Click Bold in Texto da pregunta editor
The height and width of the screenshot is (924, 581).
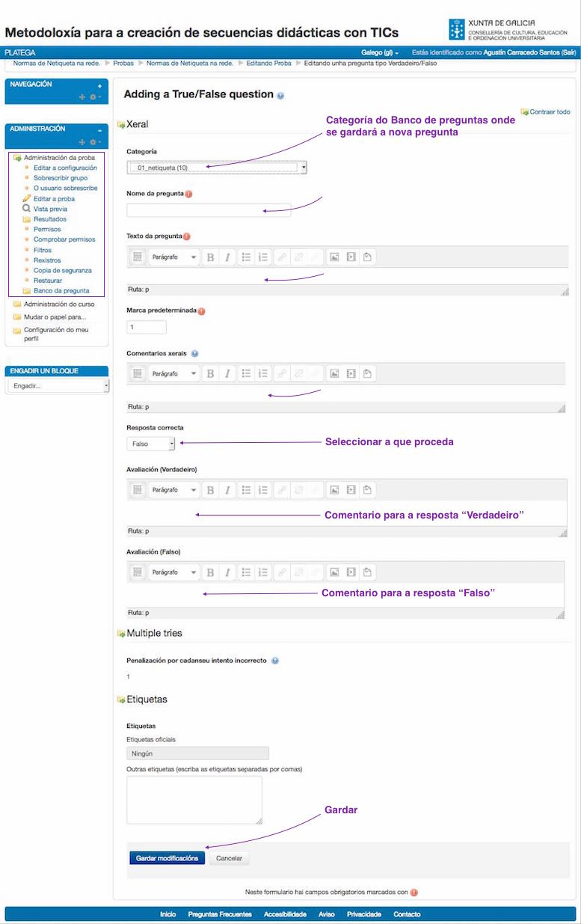pos(211,257)
